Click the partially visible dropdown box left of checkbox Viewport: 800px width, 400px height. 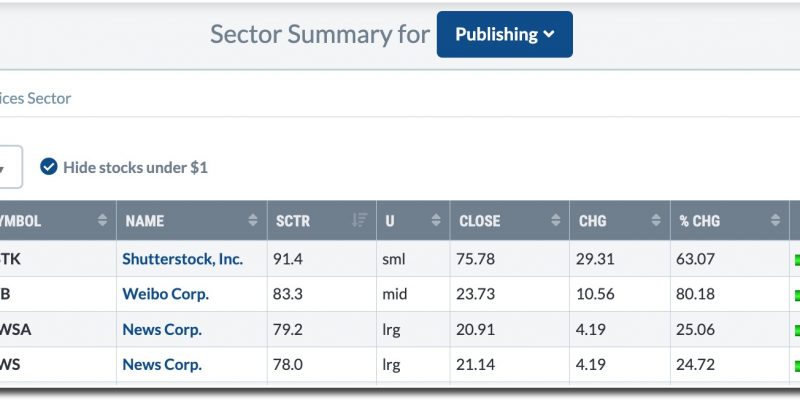(x=10, y=167)
